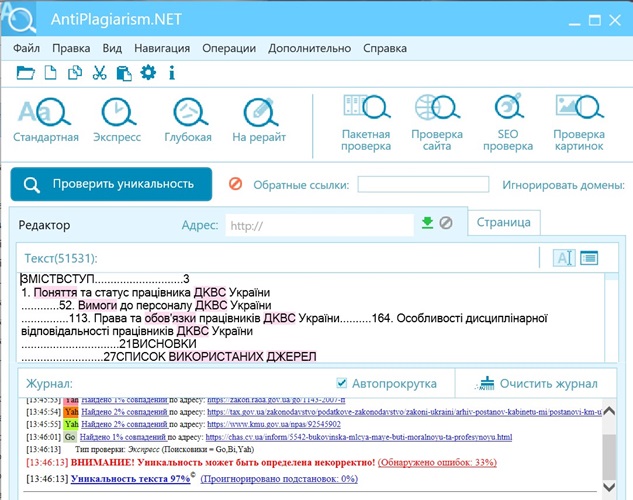Open Пакетная проверка
Viewport: 633px width, 500px height.
click(366, 123)
